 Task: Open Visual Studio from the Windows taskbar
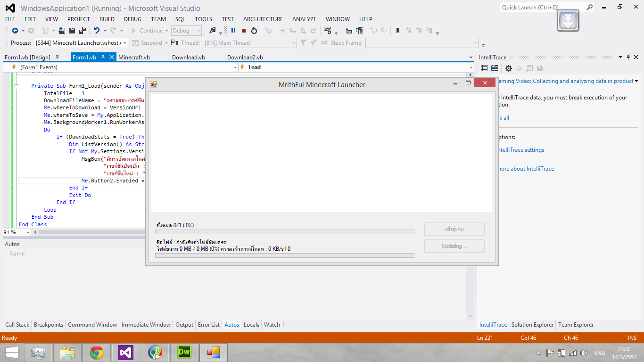(x=126, y=352)
